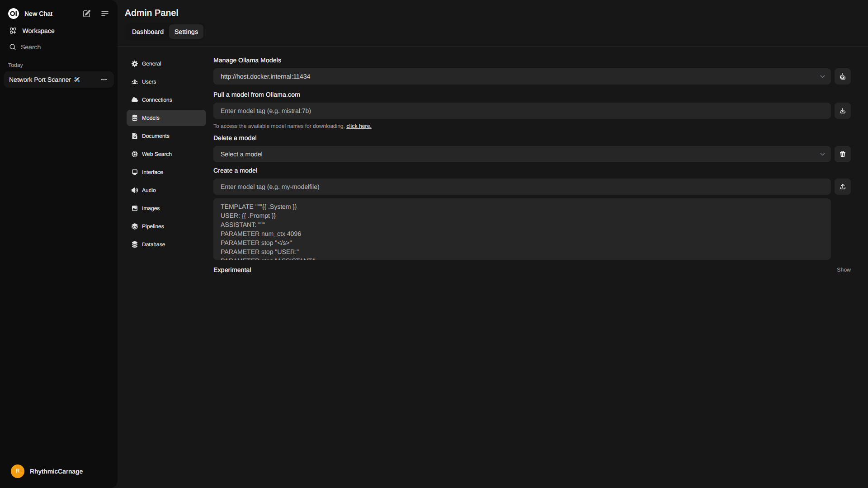Click the Users people icon
The height and width of the screenshot is (488, 868).
pos(135,82)
